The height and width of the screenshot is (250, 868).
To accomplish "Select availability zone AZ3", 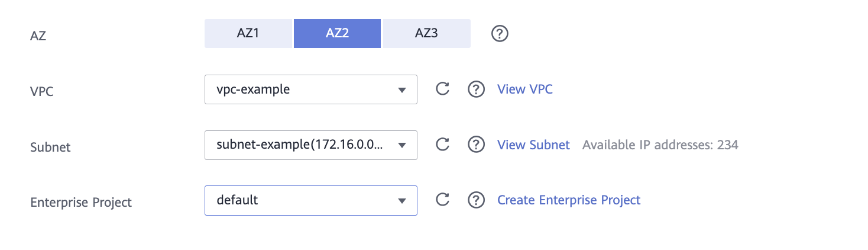I will pyautogui.click(x=426, y=33).
